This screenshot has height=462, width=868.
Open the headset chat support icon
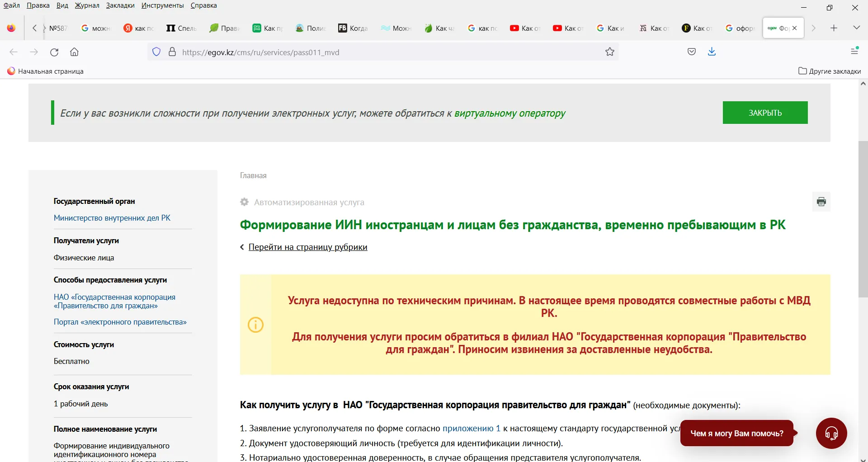[x=831, y=433]
